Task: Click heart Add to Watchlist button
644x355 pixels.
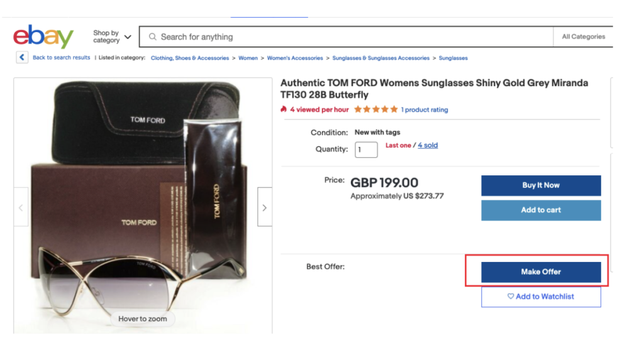Action: point(541,297)
